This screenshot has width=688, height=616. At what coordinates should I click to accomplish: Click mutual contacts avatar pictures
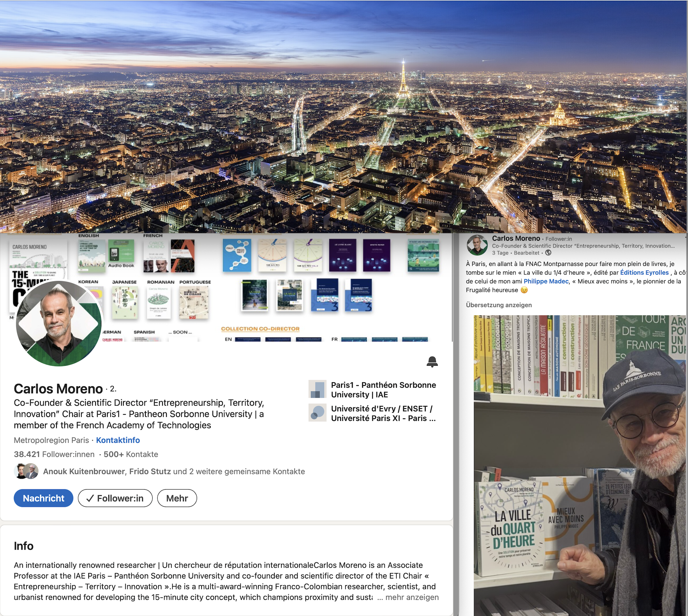pos(26,471)
